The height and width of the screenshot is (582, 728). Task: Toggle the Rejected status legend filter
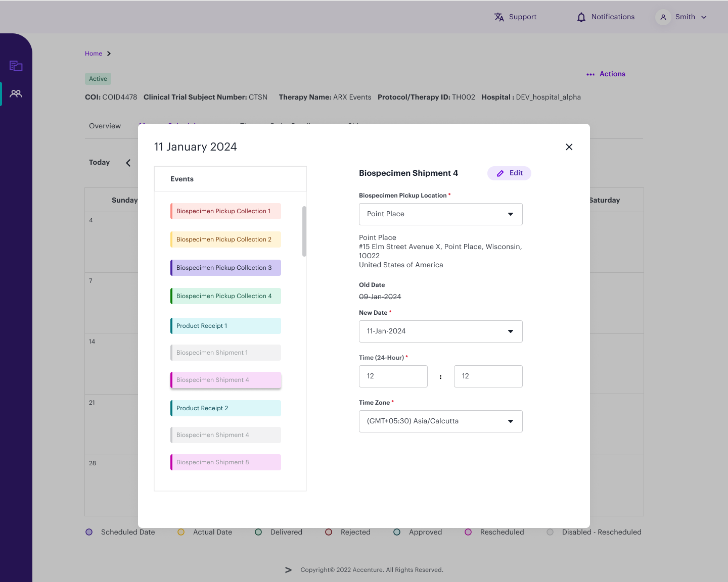[x=329, y=532]
